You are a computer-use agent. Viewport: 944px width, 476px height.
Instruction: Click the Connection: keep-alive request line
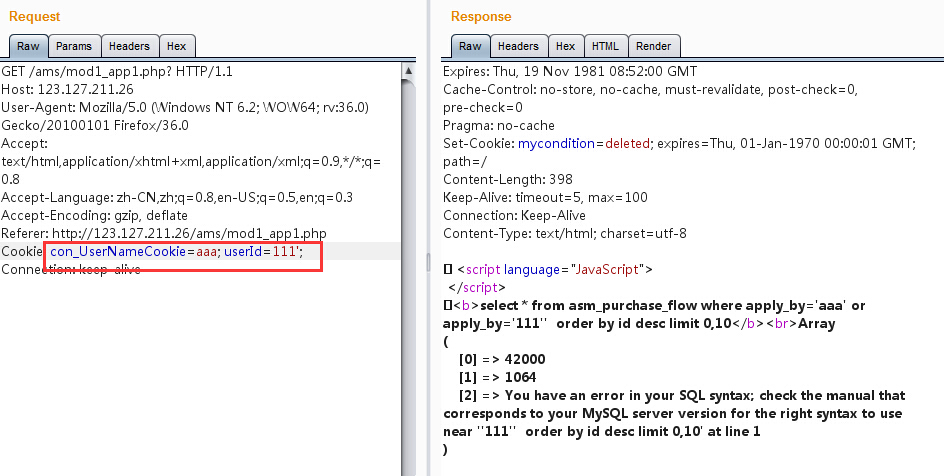(71, 270)
